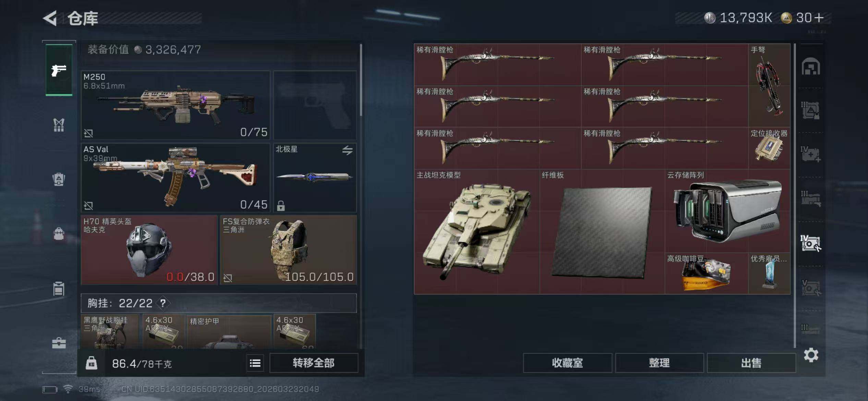Screen dimensions: 868x401
Task: Open the list view icon beside 转移全部
Action: 255,363
